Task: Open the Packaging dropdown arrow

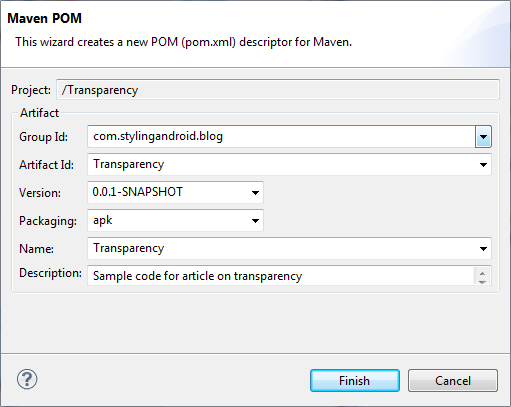Action: pyautogui.click(x=255, y=221)
